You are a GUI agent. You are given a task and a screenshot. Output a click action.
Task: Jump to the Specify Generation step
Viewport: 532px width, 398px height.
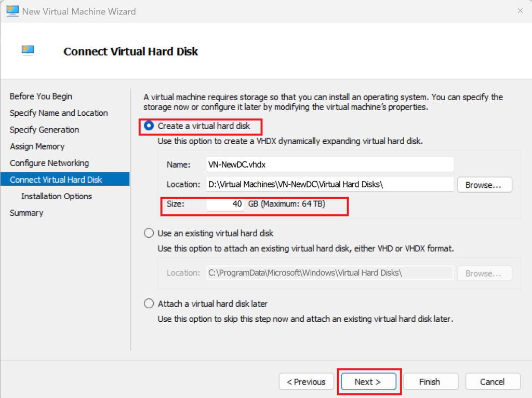point(45,130)
